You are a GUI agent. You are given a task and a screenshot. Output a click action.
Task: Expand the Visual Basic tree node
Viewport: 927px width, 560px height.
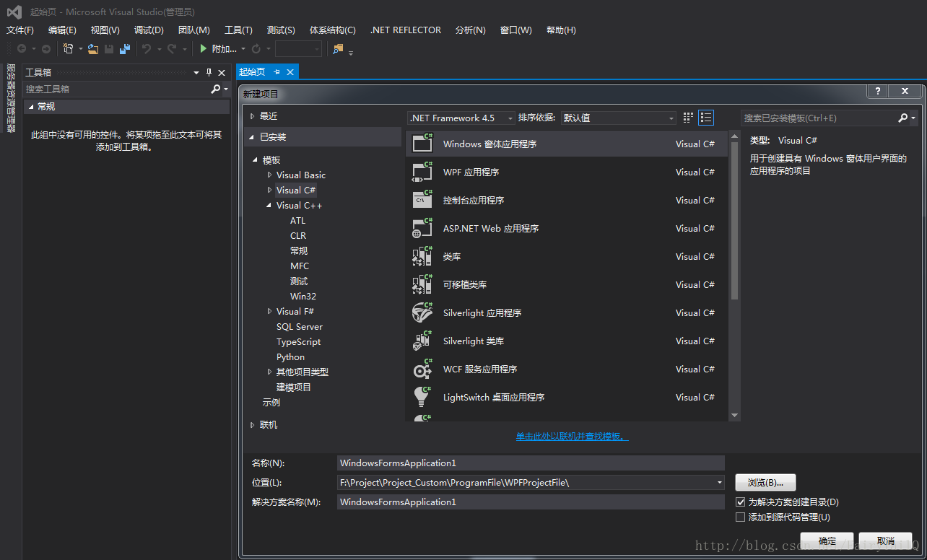[269, 175]
